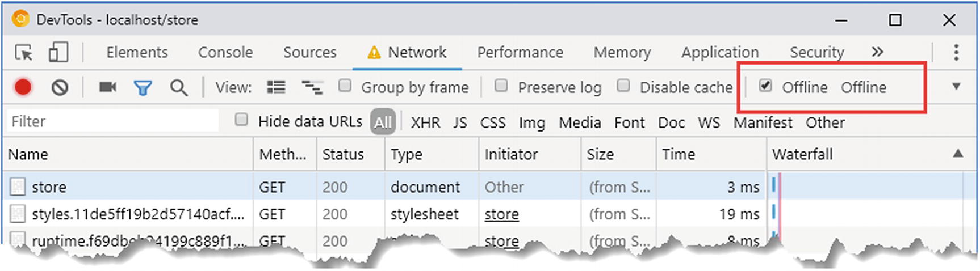Check the Preserve log checkbox
This screenshot has height=271, width=980.
tap(501, 86)
